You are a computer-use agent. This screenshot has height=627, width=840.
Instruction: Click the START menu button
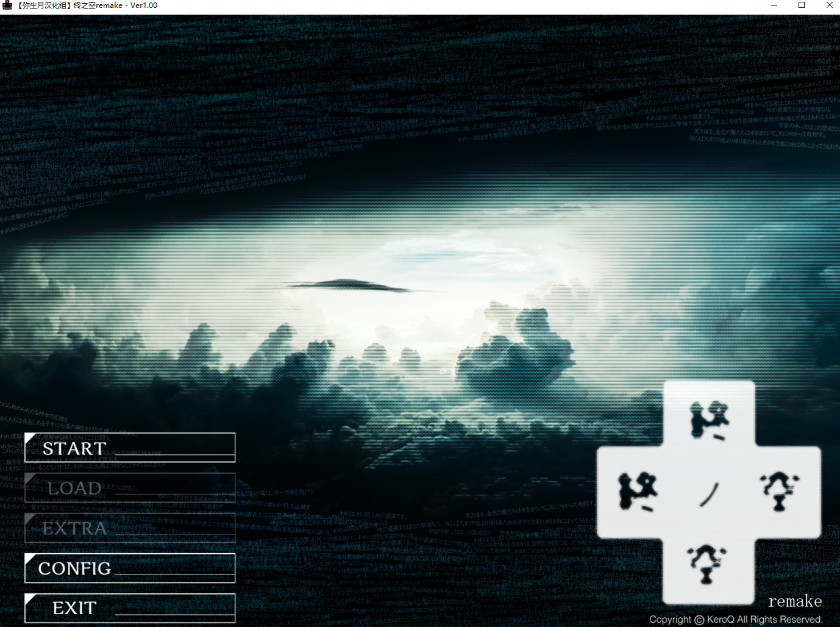tap(130, 448)
